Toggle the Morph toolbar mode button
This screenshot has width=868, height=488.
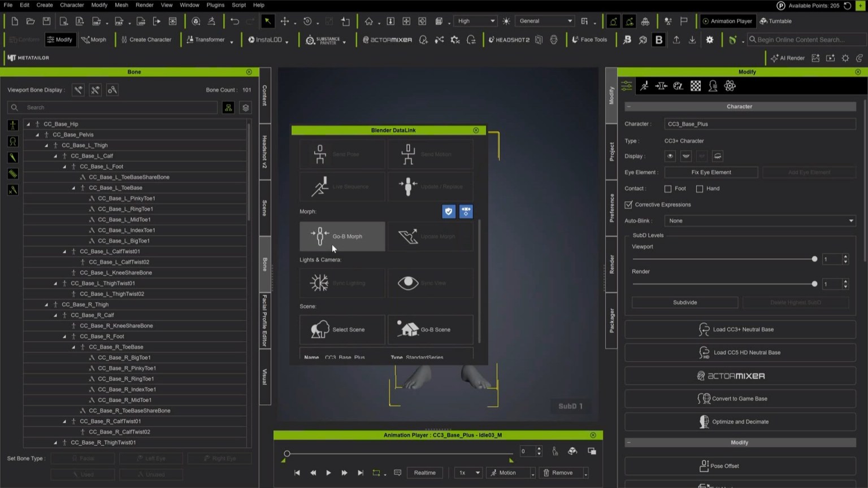[93, 40]
